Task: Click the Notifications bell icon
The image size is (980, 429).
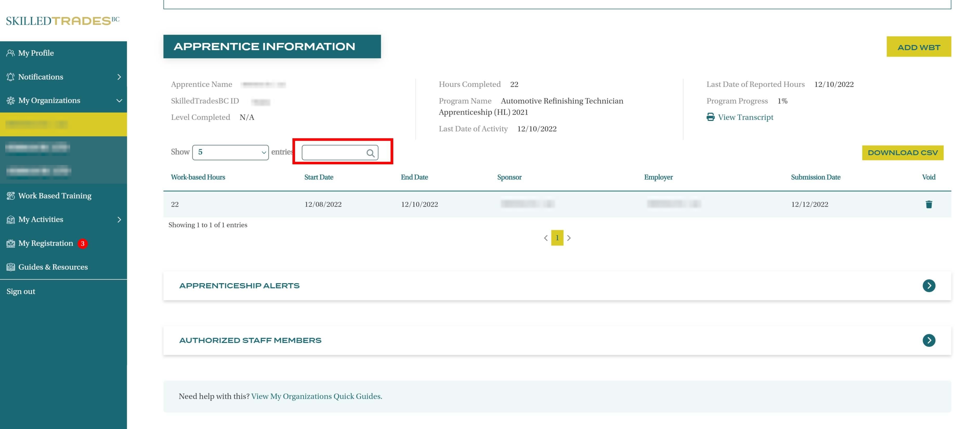Action: pyautogui.click(x=10, y=77)
